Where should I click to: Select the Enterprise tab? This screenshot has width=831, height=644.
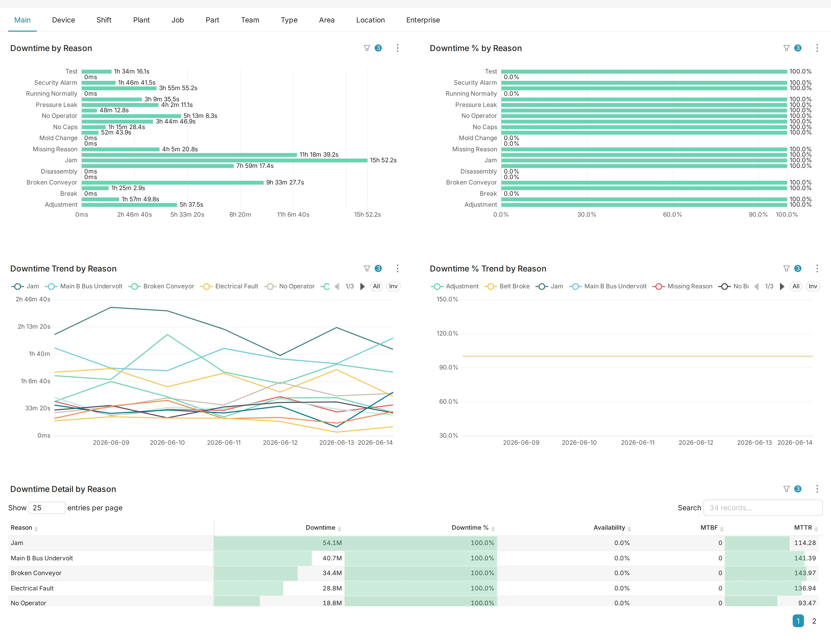(x=423, y=20)
